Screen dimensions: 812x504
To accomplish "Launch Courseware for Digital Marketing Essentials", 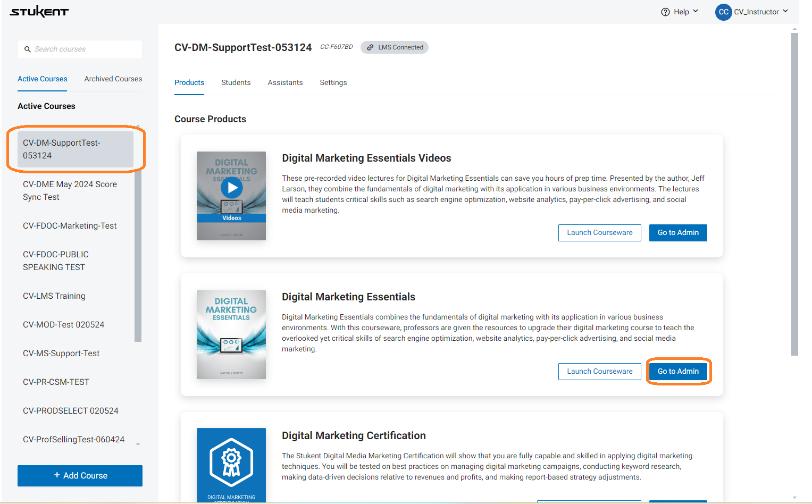I will [x=600, y=372].
